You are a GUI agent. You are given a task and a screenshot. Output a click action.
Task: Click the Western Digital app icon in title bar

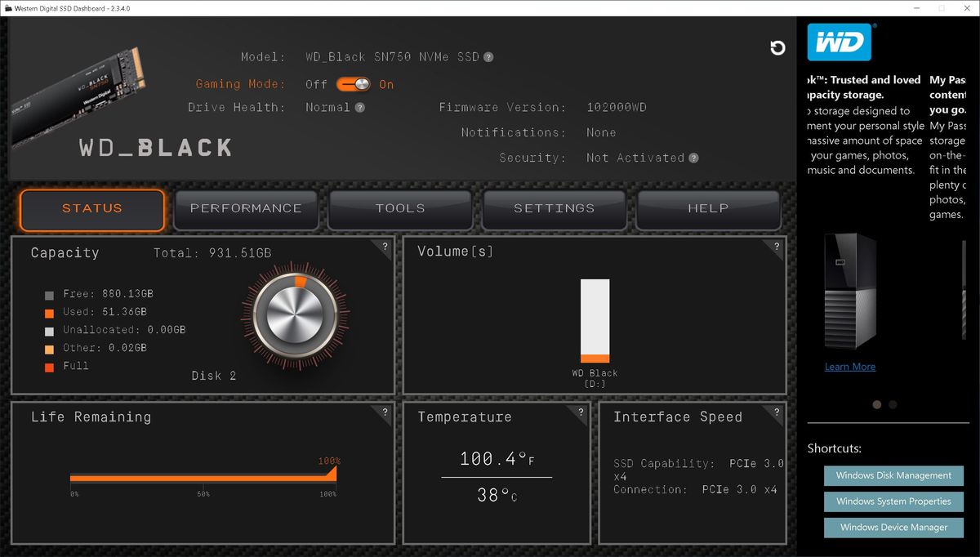coord(7,8)
